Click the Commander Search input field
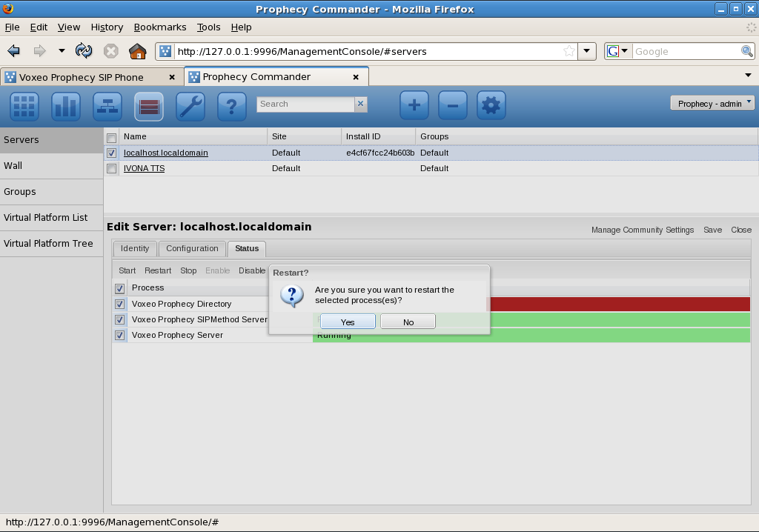This screenshot has height=532, width=759. point(305,104)
